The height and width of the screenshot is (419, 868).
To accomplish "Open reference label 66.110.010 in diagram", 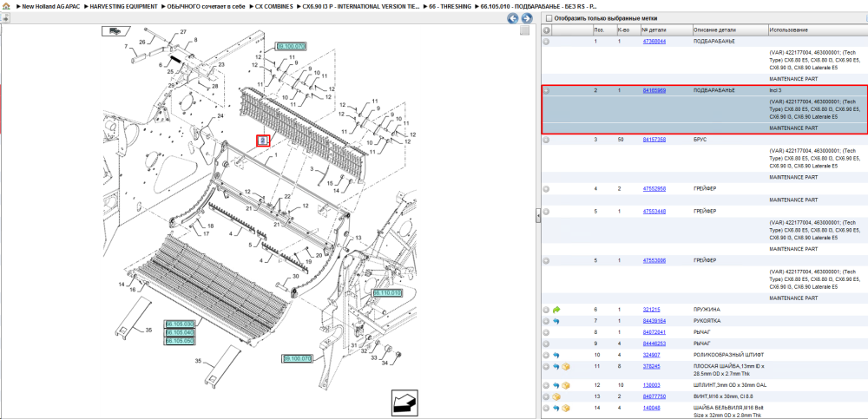I will [387, 293].
